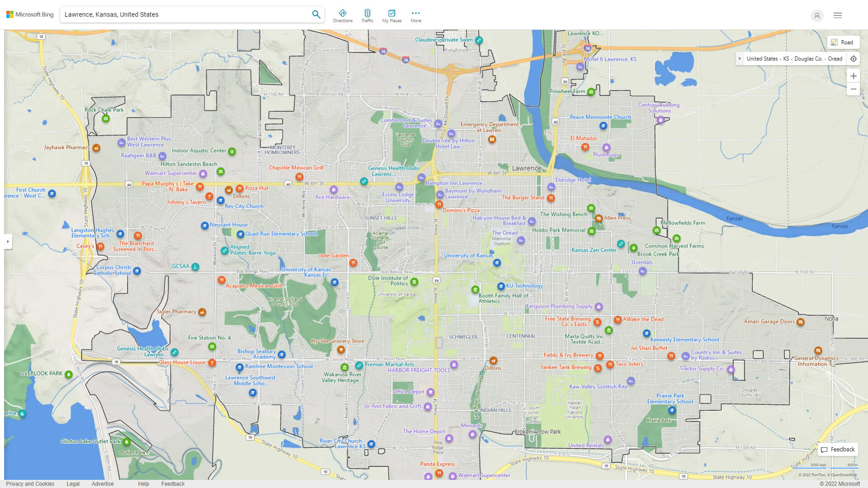Select the Walmart Supercenter map pin
This screenshot has width=868, height=488.
[x=203, y=174]
